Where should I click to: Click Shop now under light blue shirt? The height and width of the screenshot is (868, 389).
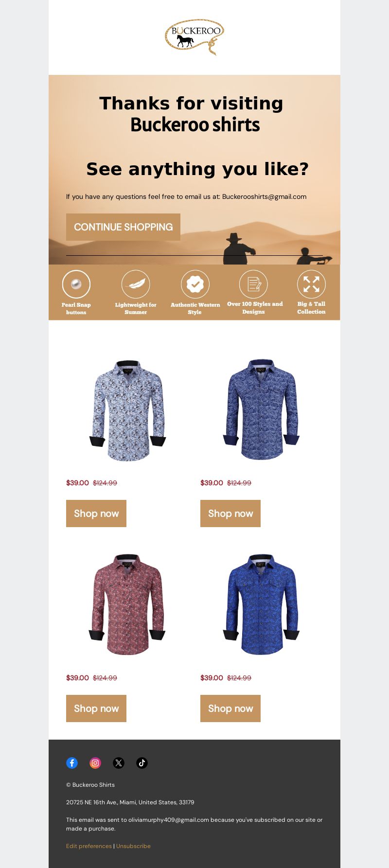pyautogui.click(x=96, y=514)
